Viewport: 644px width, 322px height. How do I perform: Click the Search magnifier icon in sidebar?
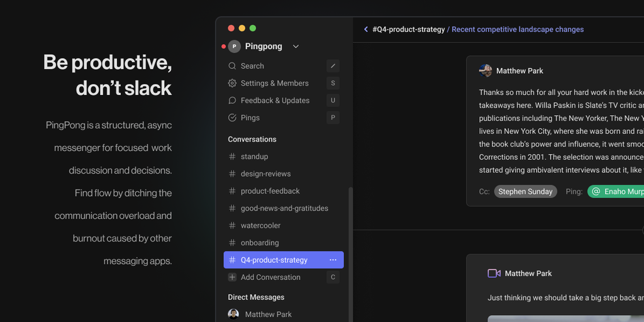(232, 66)
